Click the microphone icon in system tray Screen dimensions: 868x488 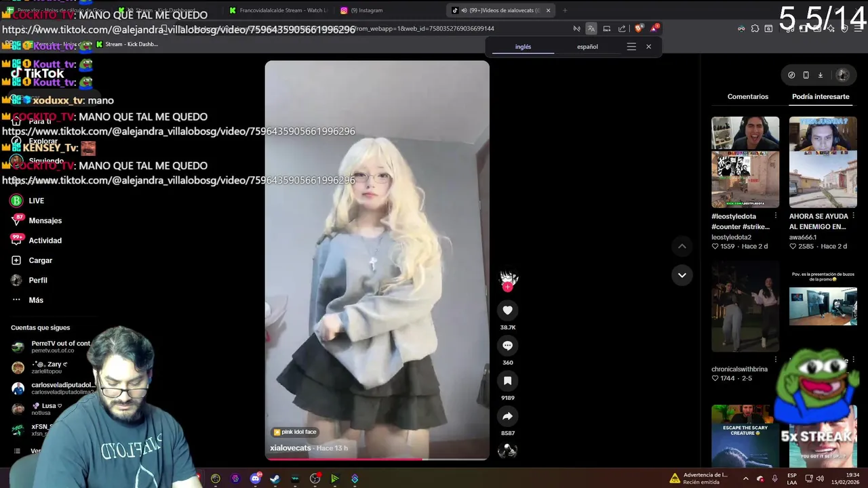(x=774, y=479)
